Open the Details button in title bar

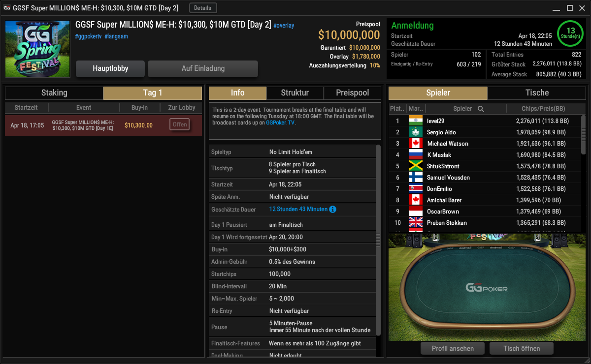tap(203, 8)
